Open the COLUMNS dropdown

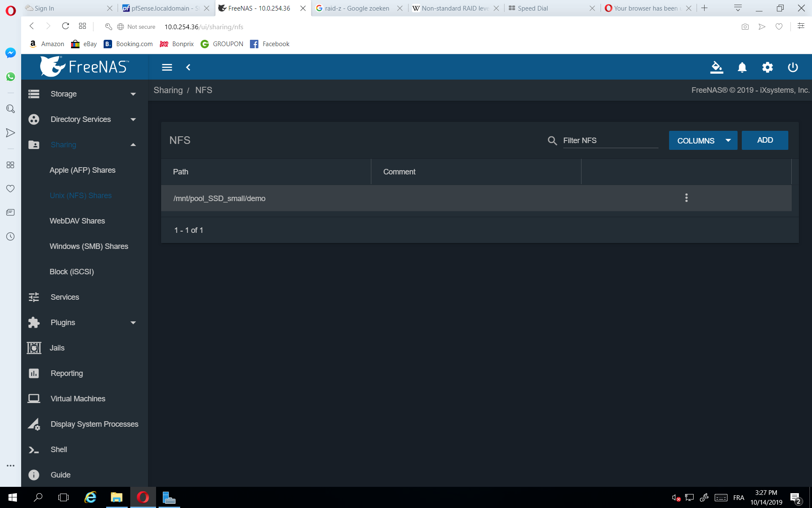pos(702,140)
